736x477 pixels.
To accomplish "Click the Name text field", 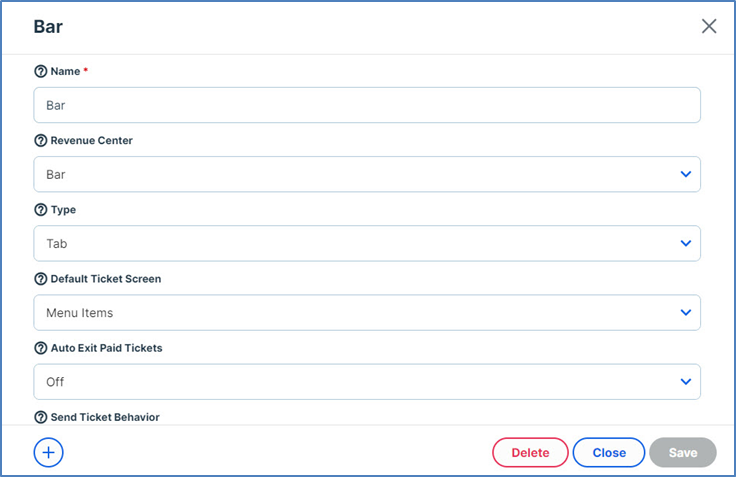I will click(x=366, y=105).
